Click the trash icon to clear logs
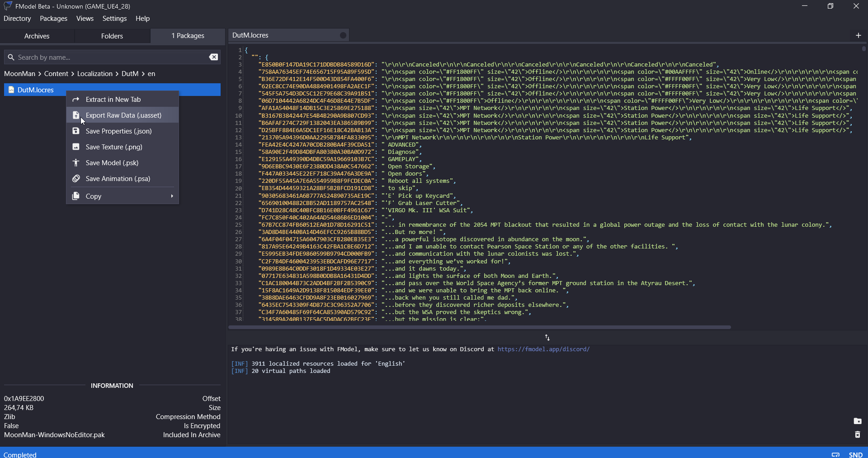Screen dimensions: 868x458 [x=857, y=435]
